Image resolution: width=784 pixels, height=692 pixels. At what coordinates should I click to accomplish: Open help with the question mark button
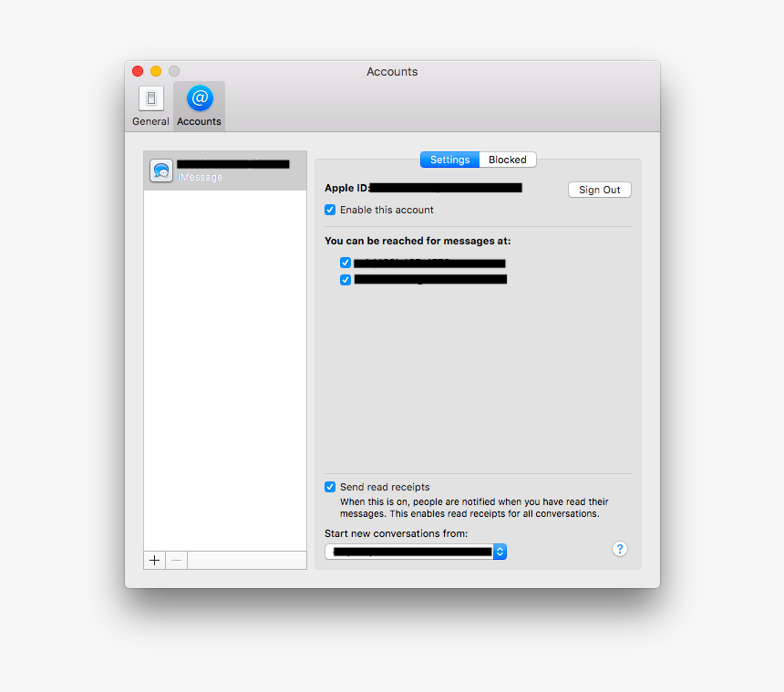coord(620,549)
